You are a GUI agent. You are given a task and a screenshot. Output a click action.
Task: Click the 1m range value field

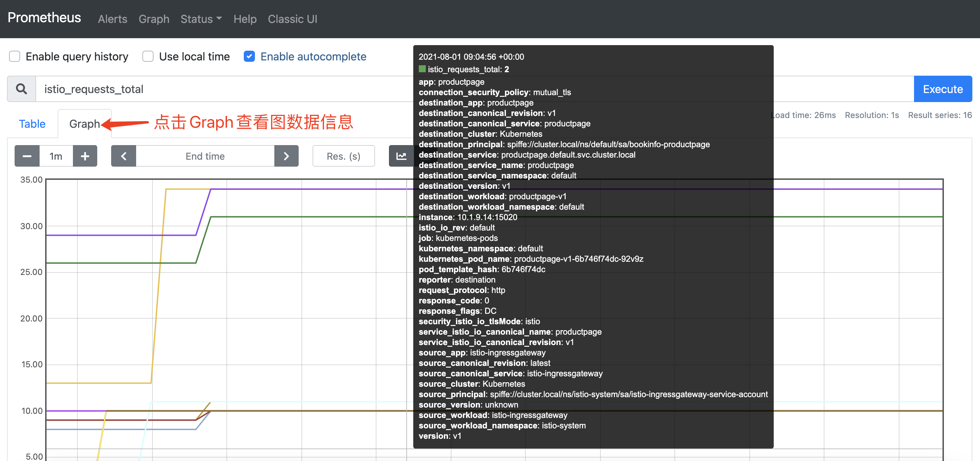click(56, 156)
